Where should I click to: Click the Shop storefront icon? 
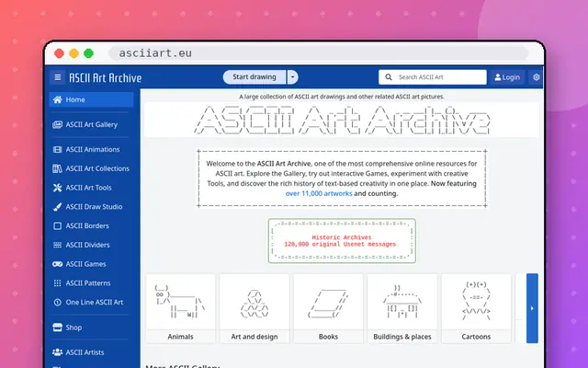(57, 328)
